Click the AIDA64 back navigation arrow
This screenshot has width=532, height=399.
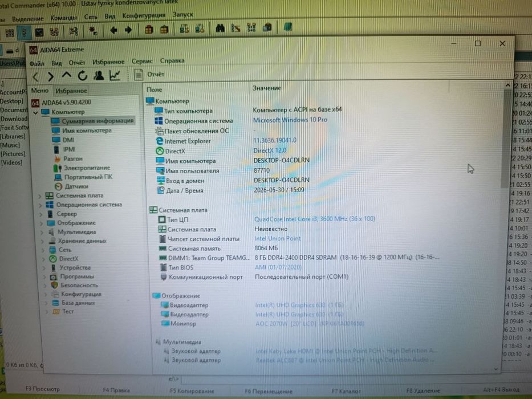(x=36, y=76)
